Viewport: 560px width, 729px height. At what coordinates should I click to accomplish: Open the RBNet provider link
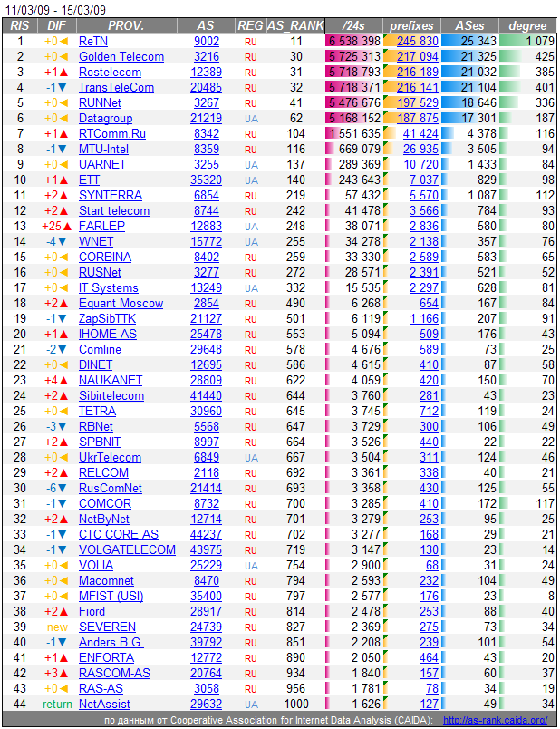[x=96, y=426]
